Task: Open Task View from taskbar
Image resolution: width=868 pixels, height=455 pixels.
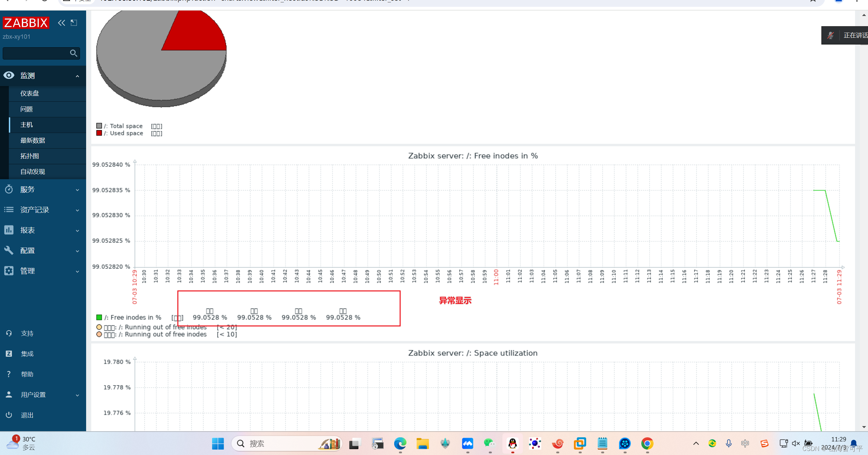Action: (354, 443)
